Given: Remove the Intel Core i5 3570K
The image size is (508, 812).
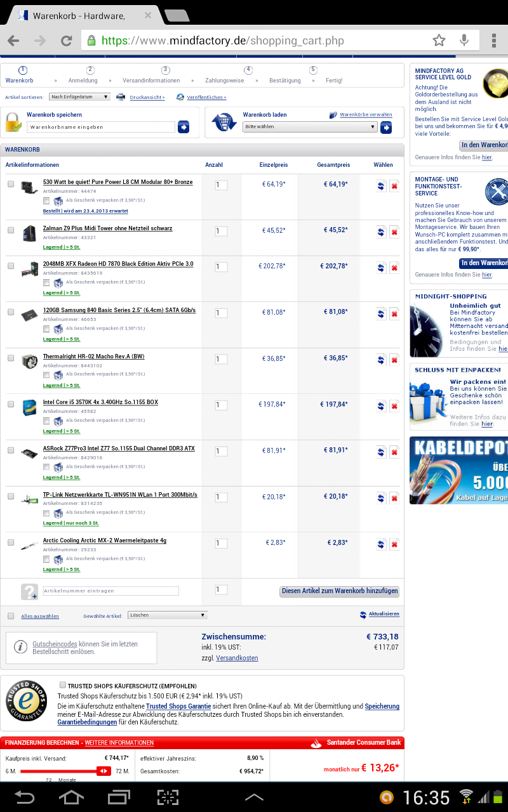Looking at the screenshot, I should pyautogui.click(x=394, y=407).
